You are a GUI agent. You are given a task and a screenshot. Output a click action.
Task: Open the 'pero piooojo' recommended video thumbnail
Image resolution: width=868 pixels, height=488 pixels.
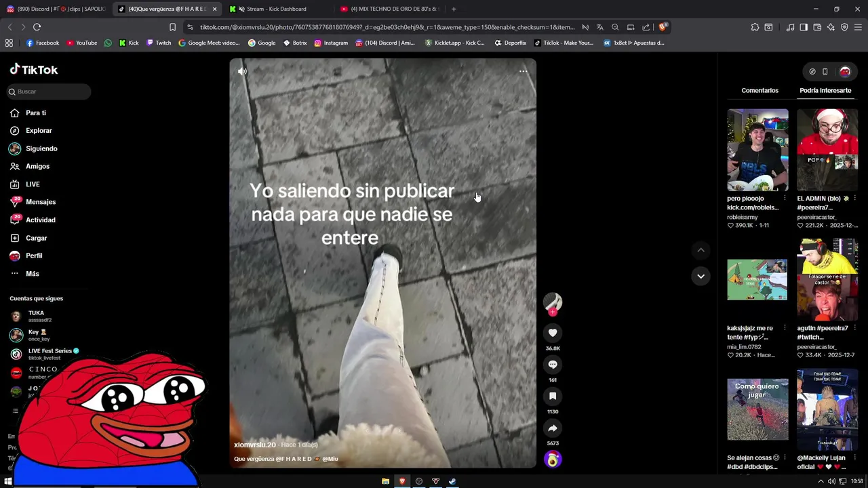pyautogui.click(x=757, y=150)
